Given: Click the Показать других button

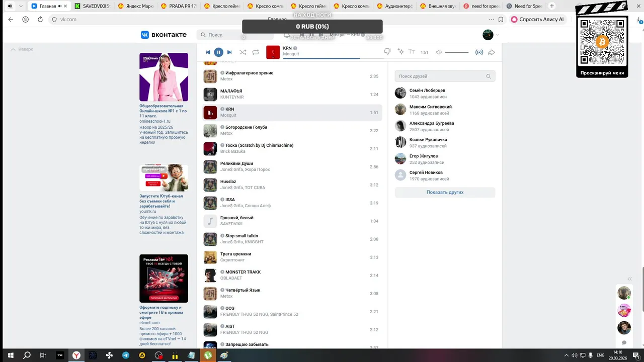Looking at the screenshot, I should click(x=445, y=193).
